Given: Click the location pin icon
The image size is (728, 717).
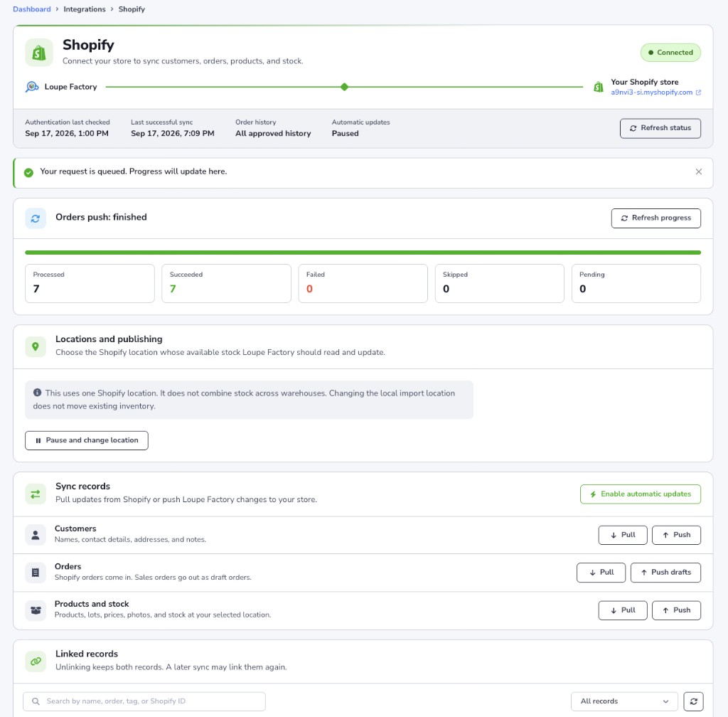Looking at the screenshot, I should pos(36,346).
